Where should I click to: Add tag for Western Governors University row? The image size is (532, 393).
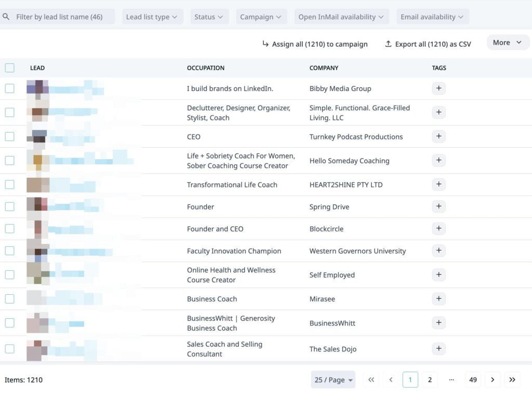coord(438,251)
